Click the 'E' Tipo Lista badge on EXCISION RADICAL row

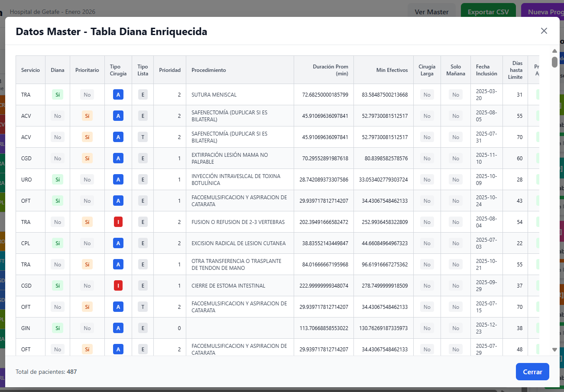143,243
